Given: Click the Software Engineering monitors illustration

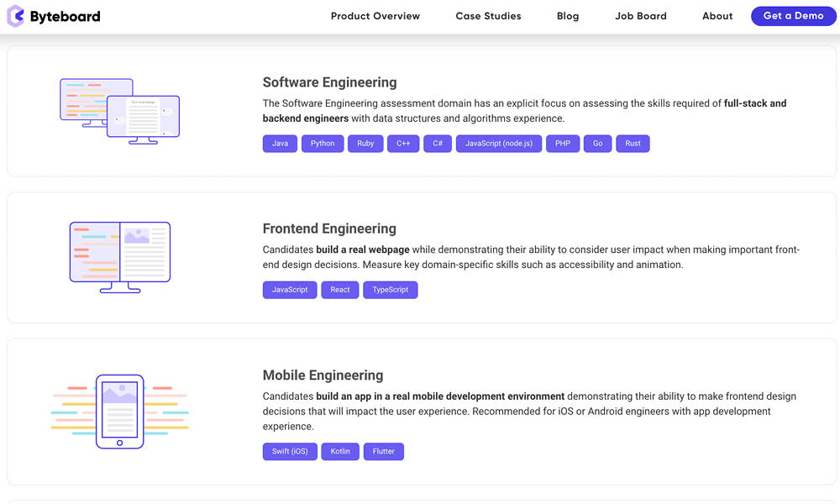Looking at the screenshot, I should tap(119, 109).
